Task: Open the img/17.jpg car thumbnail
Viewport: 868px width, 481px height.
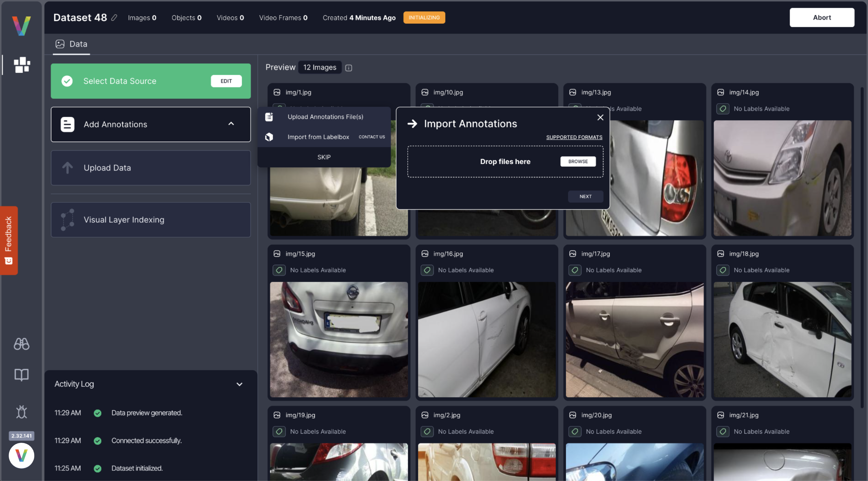Action: pyautogui.click(x=634, y=340)
